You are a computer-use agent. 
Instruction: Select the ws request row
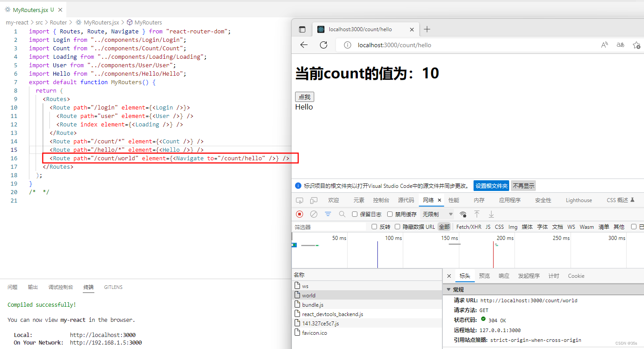pos(367,286)
